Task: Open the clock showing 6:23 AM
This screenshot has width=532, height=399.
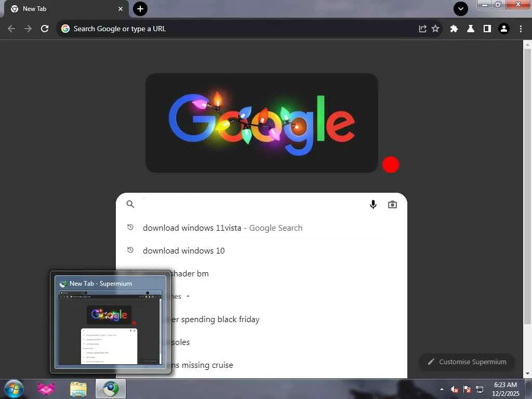Action: pos(505,389)
